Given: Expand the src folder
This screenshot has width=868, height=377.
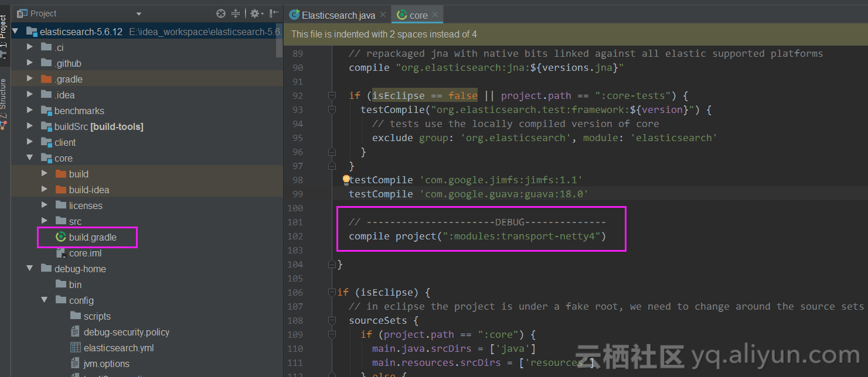Looking at the screenshot, I should click(x=45, y=221).
